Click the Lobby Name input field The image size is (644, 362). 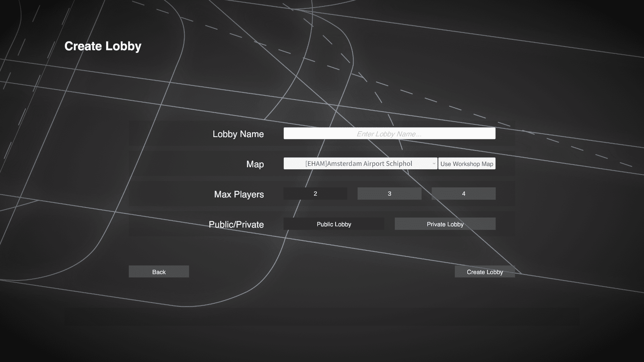click(389, 134)
